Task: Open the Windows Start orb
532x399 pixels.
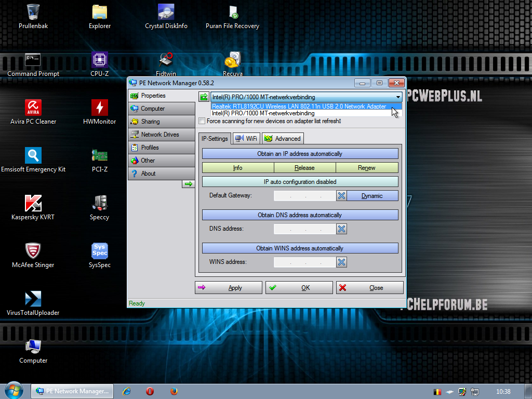Action: pos(14,391)
